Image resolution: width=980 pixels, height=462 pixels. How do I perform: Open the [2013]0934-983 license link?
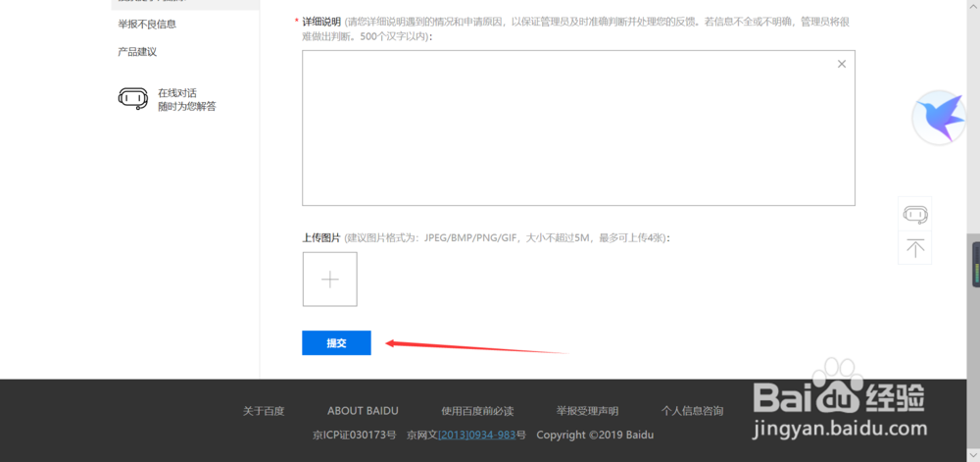coord(477,435)
